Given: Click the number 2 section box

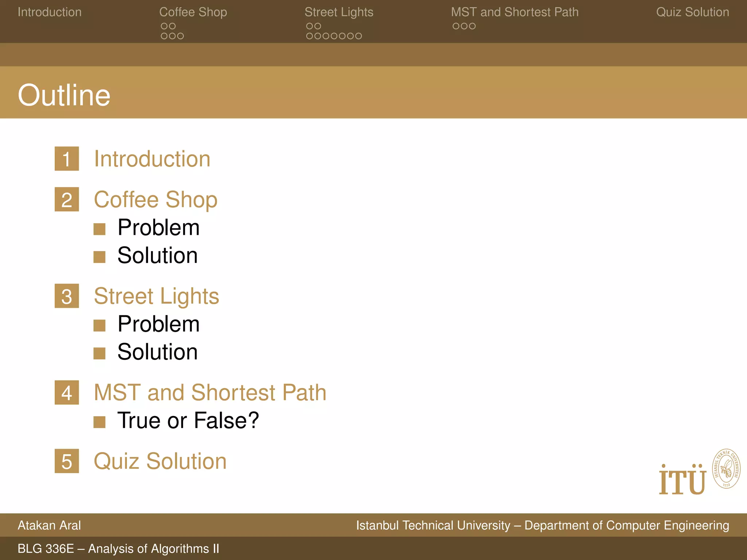Looking at the screenshot, I should [x=67, y=199].
